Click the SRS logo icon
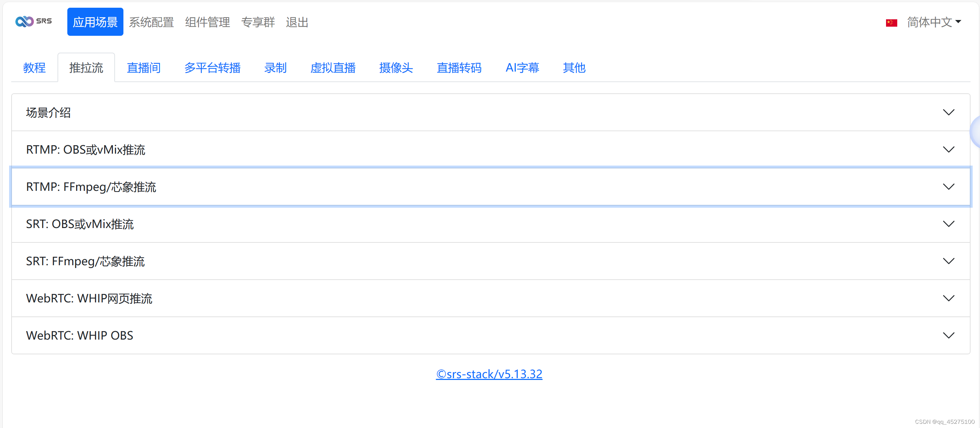Viewport: 980px width, 428px height. (x=33, y=21)
